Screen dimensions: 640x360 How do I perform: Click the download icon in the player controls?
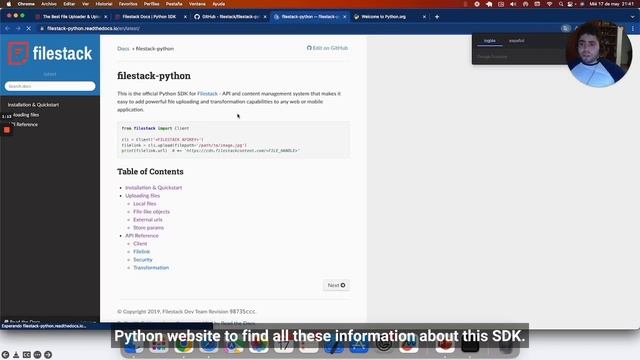point(16,355)
